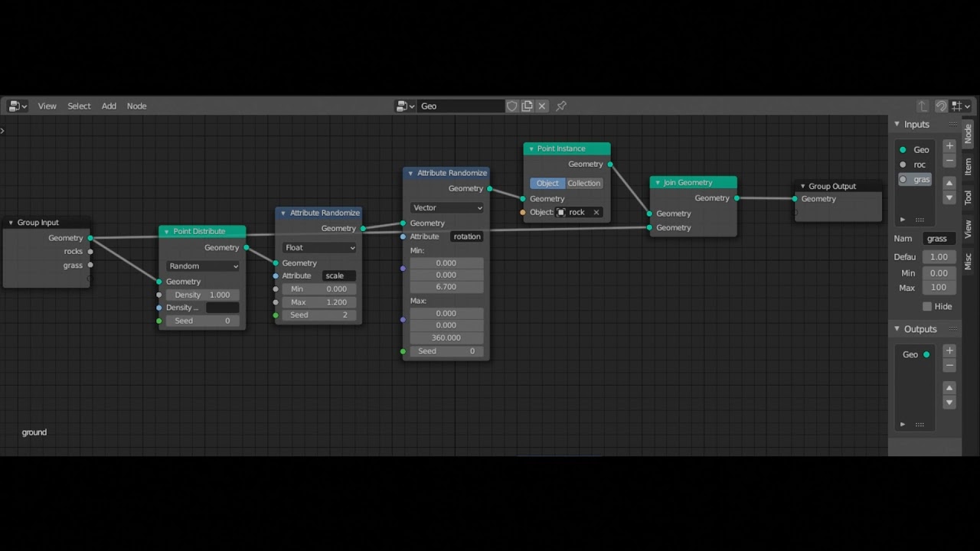This screenshot has height=551, width=980.
Task: Add a new output with plus icon
Action: [949, 350]
